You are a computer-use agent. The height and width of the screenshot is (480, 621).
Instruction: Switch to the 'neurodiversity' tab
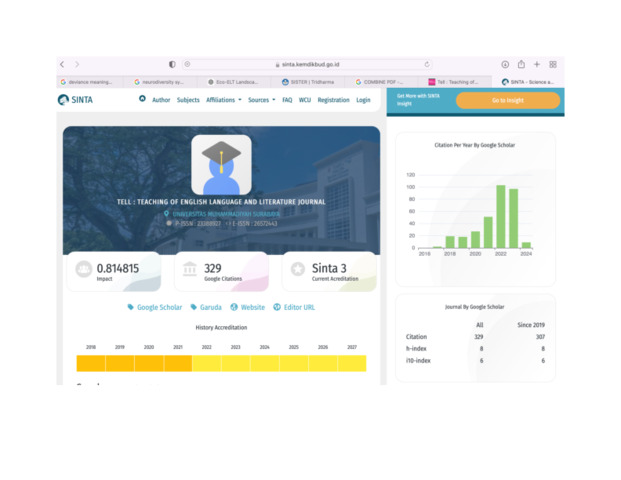click(x=162, y=82)
